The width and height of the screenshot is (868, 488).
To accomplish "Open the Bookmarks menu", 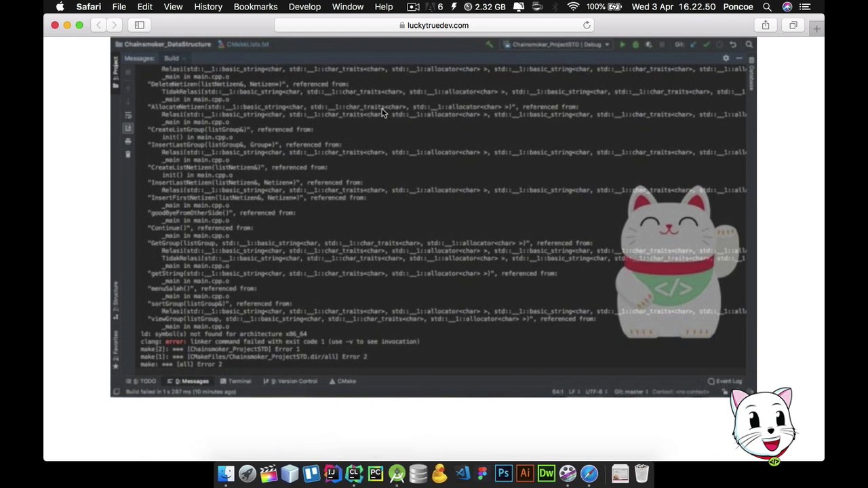I will (x=256, y=7).
